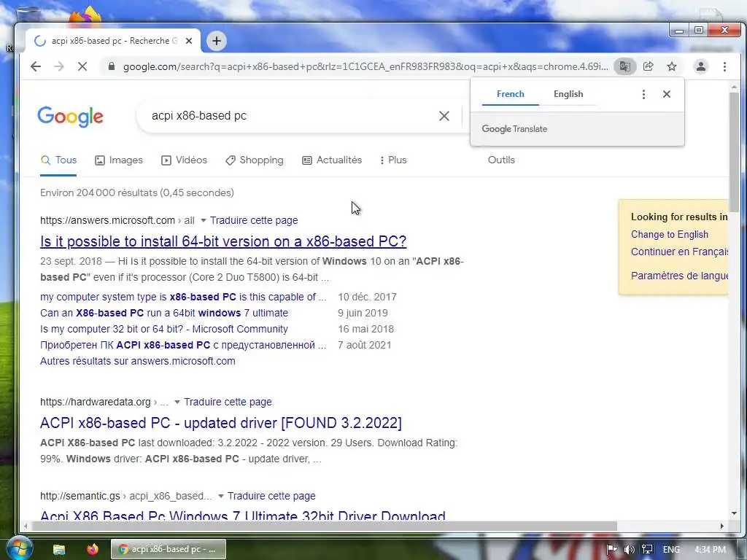Viewport: 747px width, 560px height.
Task: Expand dropdown arrow next to hardwaredata.org
Action: pyautogui.click(x=177, y=402)
